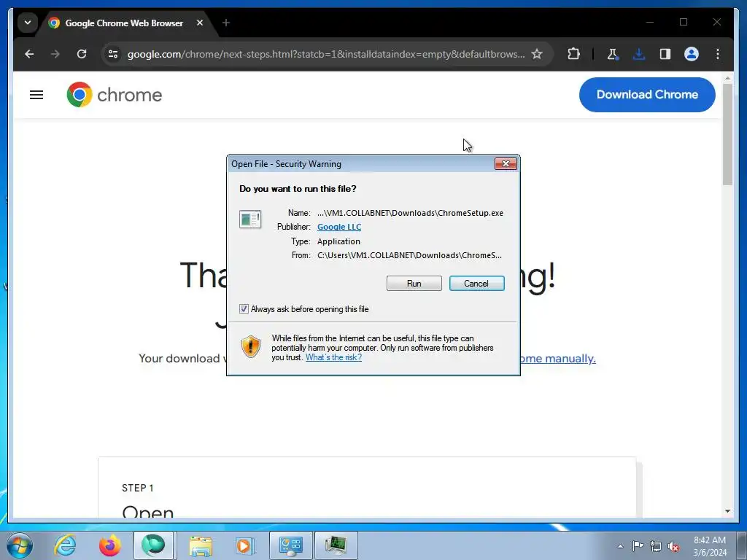Screen dimensions: 747x560
Task: Click the Chrome logo on the page
Action: pos(115,95)
